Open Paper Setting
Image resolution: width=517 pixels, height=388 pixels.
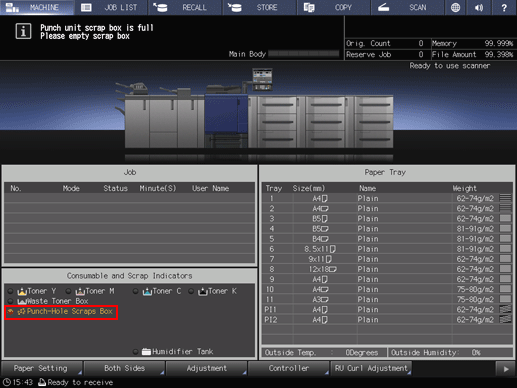tap(42, 368)
